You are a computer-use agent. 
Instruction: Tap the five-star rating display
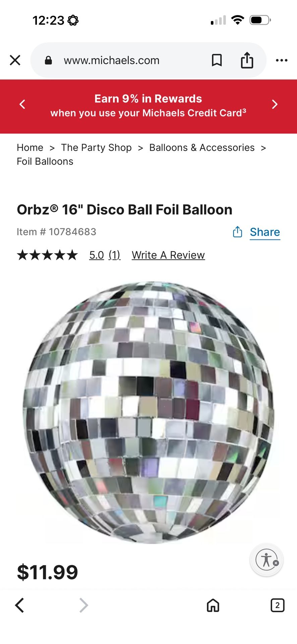click(x=47, y=255)
